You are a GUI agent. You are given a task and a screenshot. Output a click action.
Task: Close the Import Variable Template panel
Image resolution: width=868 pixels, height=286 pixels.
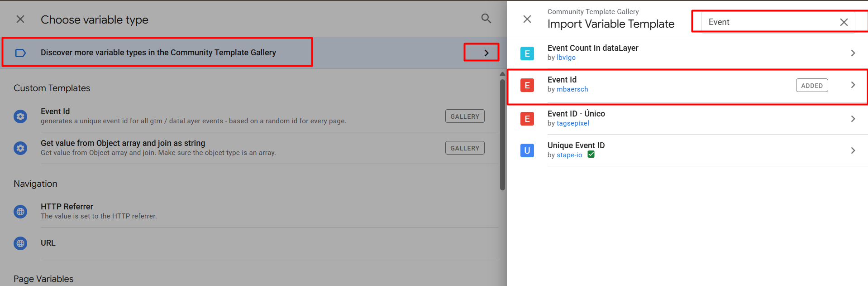[x=527, y=19]
